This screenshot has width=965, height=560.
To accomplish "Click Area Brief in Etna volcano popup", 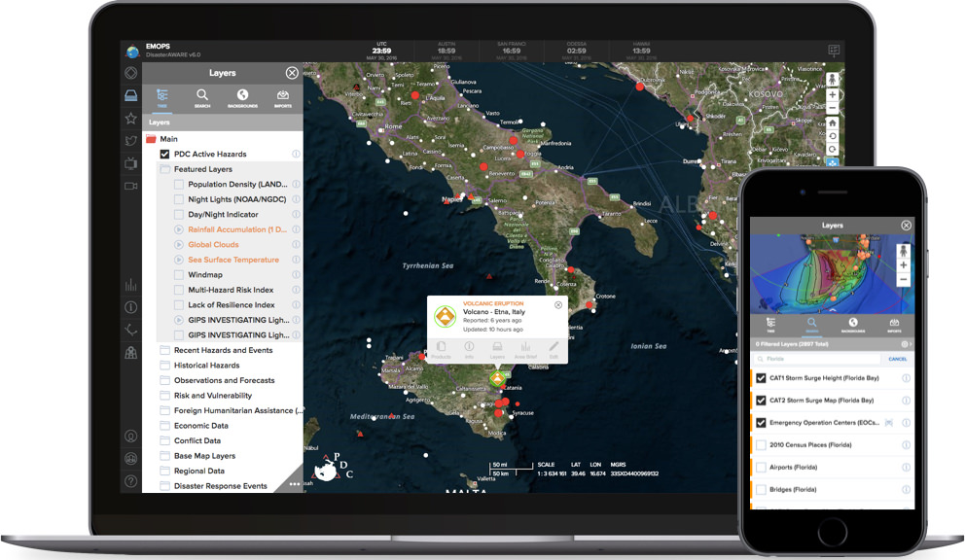I will [525, 350].
